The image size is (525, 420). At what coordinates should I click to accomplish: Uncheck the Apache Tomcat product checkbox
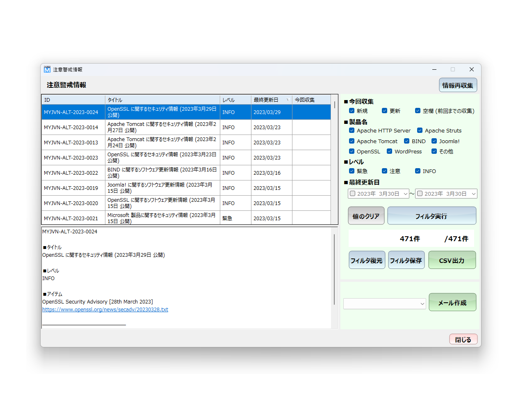(x=352, y=141)
